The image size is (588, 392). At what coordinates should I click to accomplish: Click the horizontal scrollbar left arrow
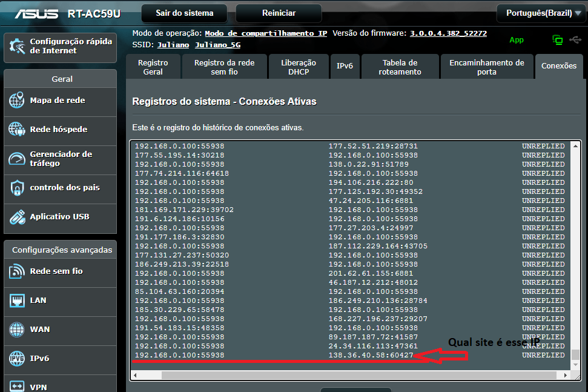tap(135, 375)
